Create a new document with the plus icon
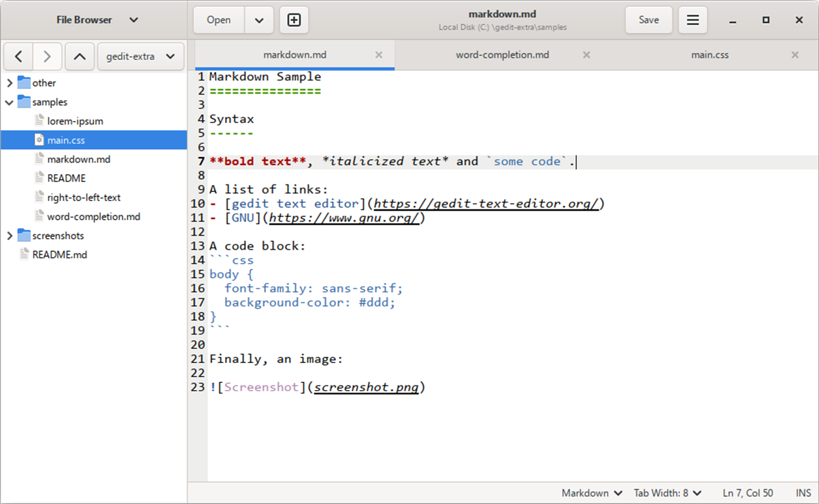Viewport: 819px width, 504px height. pos(294,20)
